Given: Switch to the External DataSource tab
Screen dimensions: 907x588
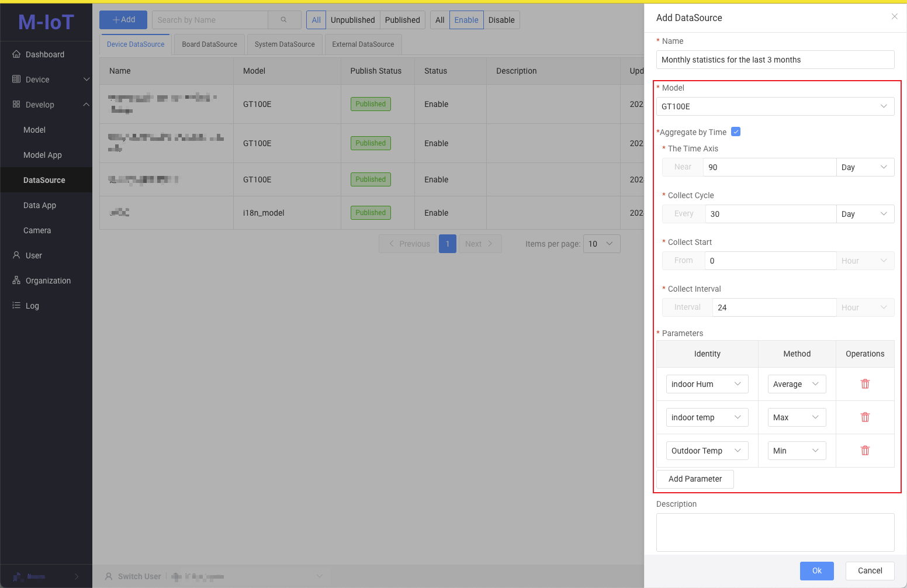Looking at the screenshot, I should pyautogui.click(x=363, y=44).
